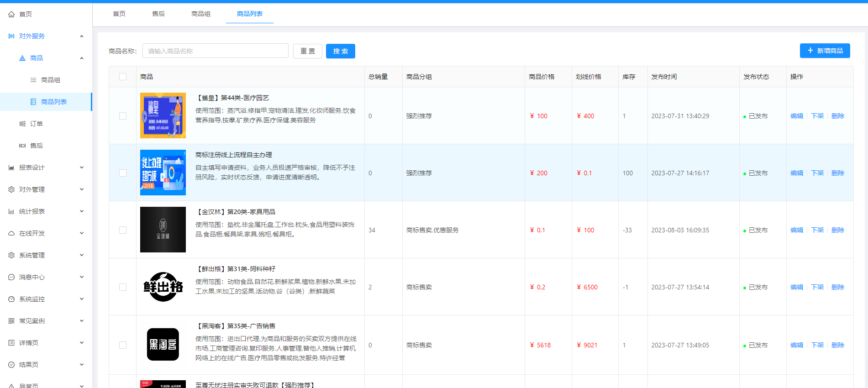
Task: Click the 系统管理 gear icon
Action: coord(11,255)
